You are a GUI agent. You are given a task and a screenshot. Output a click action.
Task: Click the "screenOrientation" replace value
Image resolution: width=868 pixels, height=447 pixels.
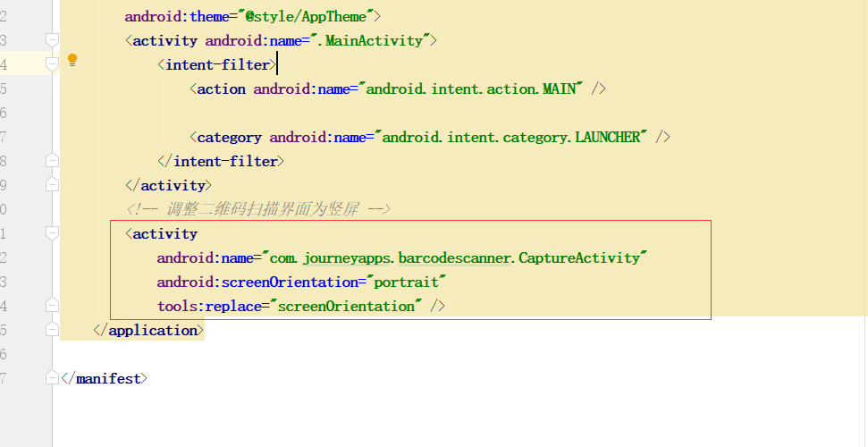[x=346, y=306]
